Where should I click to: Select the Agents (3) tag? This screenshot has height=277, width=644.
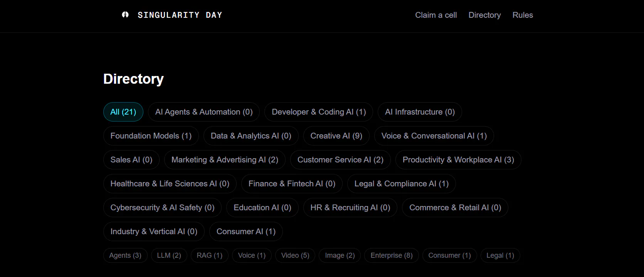125,255
